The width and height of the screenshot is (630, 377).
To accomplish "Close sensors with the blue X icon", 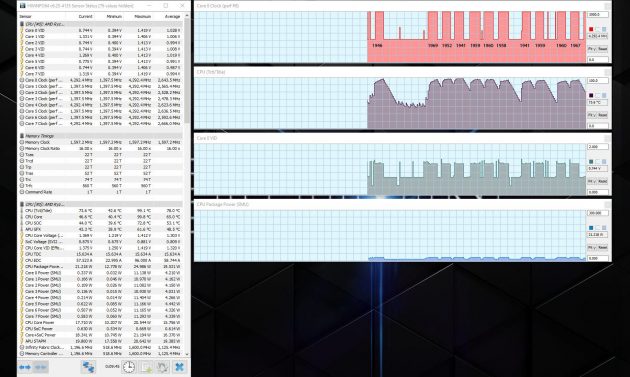I will point(180,367).
